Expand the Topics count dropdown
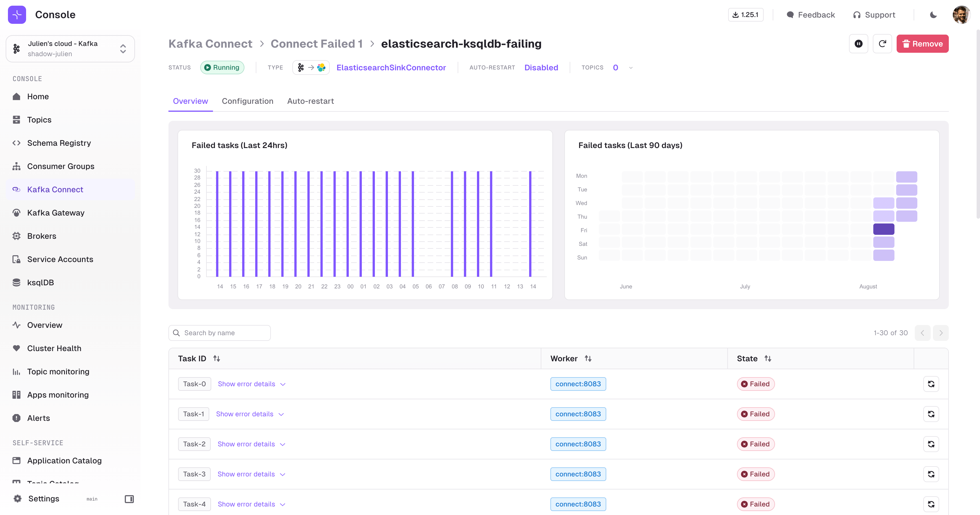The width and height of the screenshot is (980, 515). pyautogui.click(x=631, y=67)
